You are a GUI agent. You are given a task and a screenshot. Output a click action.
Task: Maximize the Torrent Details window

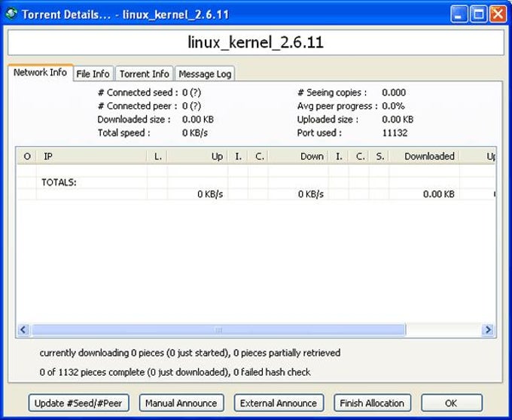click(x=478, y=14)
